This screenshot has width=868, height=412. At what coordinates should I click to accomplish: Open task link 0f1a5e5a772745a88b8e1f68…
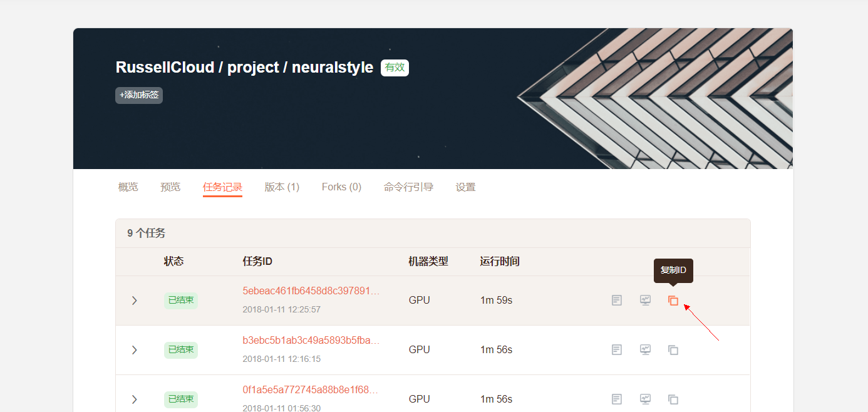coord(311,390)
